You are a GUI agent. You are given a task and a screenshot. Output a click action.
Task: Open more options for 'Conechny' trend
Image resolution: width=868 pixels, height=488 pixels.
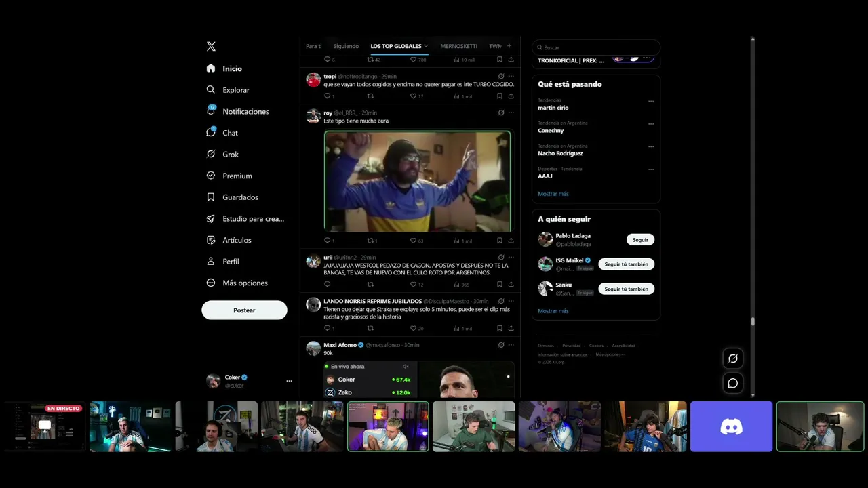point(651,124)
